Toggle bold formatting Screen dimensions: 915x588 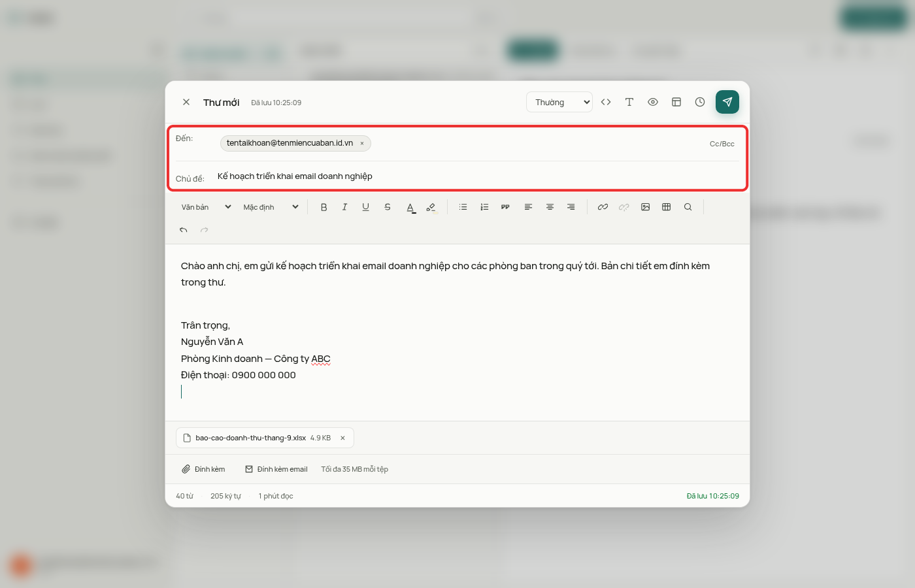(x=324, y=207)
